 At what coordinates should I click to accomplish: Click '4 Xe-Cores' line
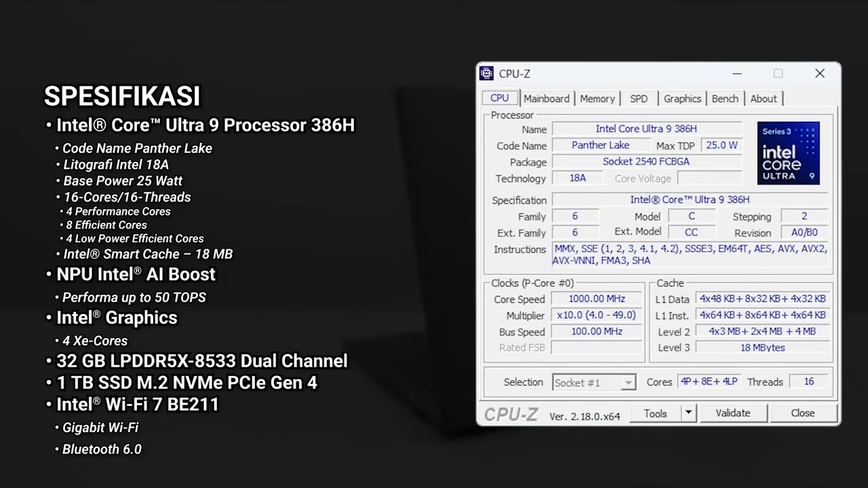(95, 341)
